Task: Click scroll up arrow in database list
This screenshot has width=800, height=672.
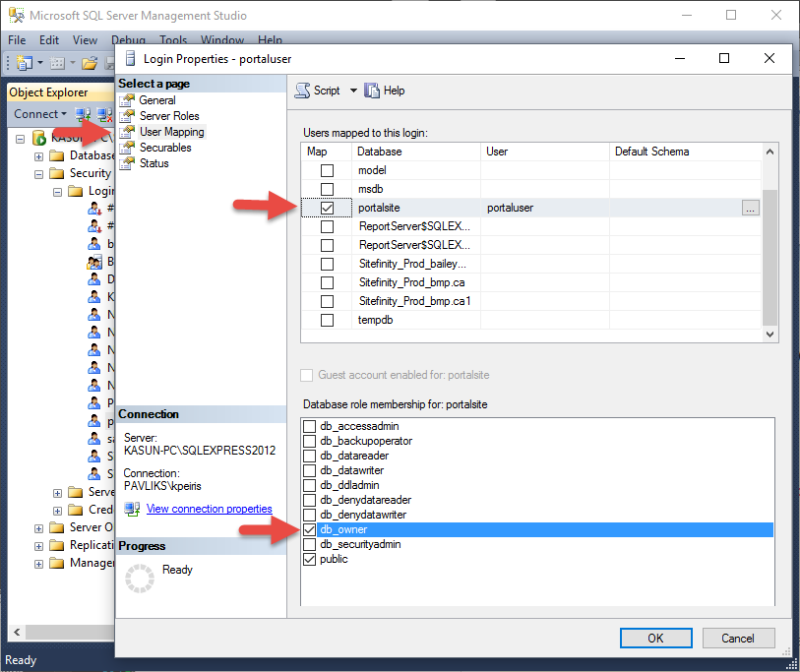Action: click(x=769, y=152)
